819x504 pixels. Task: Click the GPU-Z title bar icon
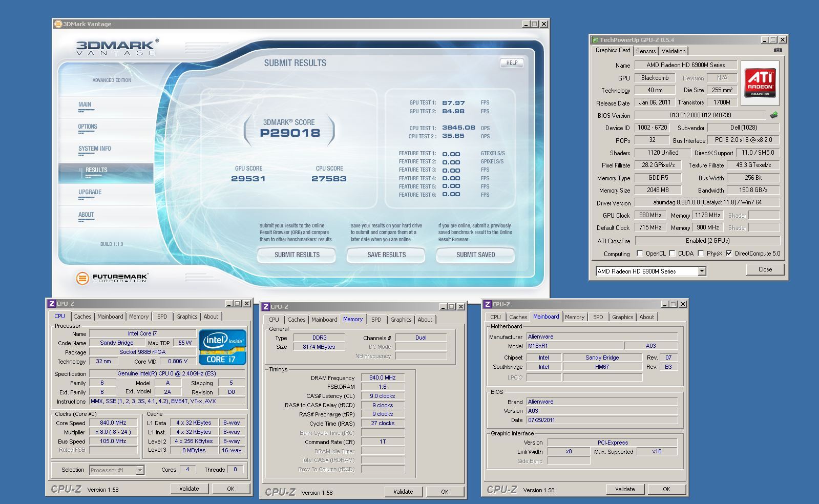point(595,40)
